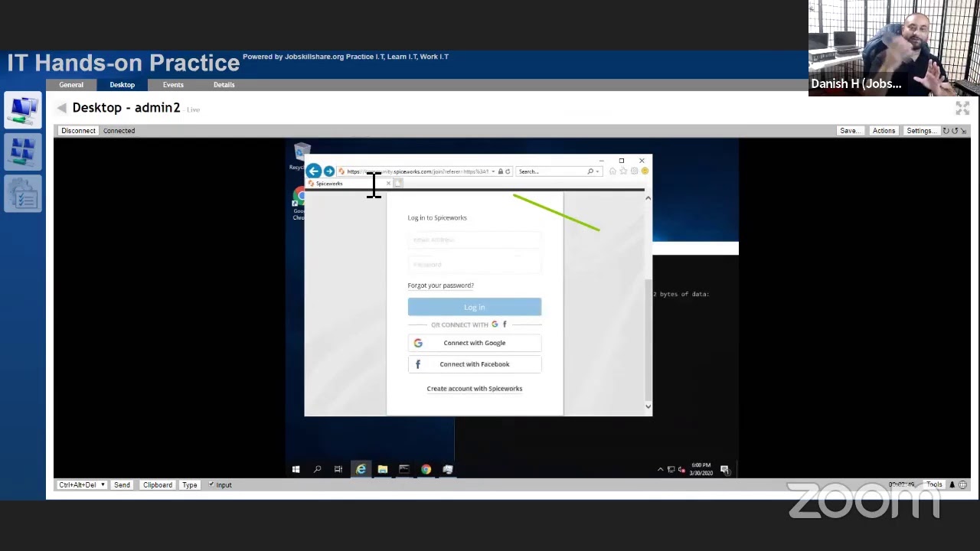Screen dimensions: 980x551
Task: Click Connect with Google
Action: (475, 343)
